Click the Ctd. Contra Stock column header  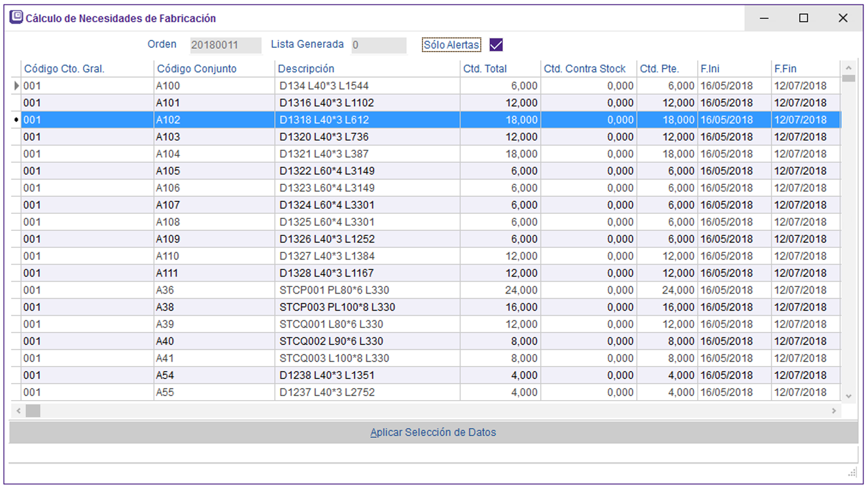click(x=585, y=69)
